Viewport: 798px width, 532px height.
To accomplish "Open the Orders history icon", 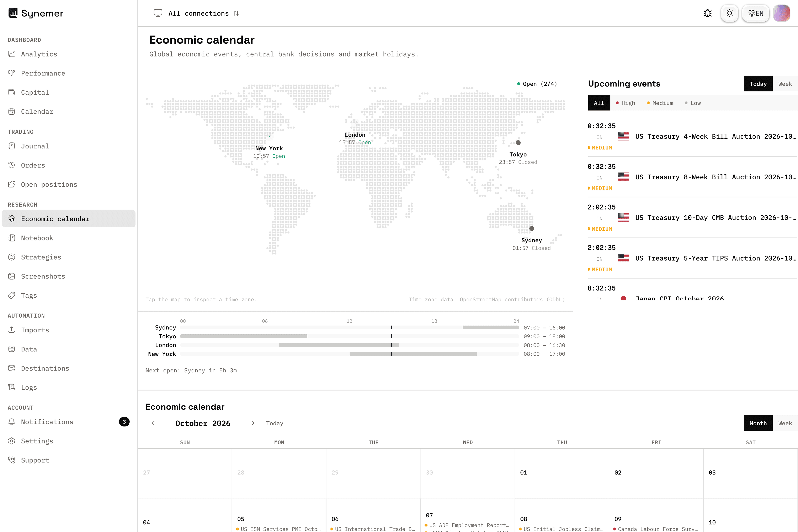I will click(12, 165).
